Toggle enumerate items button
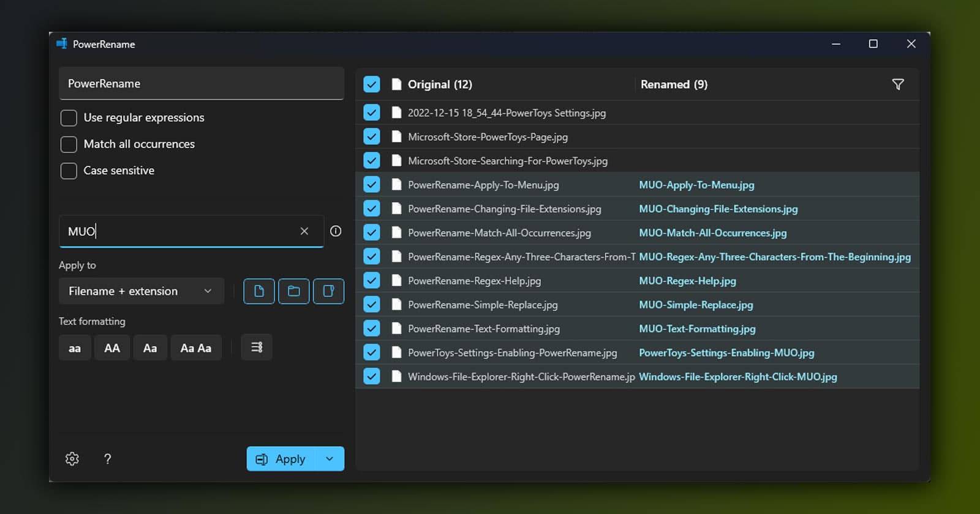The height and width of the screenshot is (514, 980). pyautogui.click(x=257, y=348)
